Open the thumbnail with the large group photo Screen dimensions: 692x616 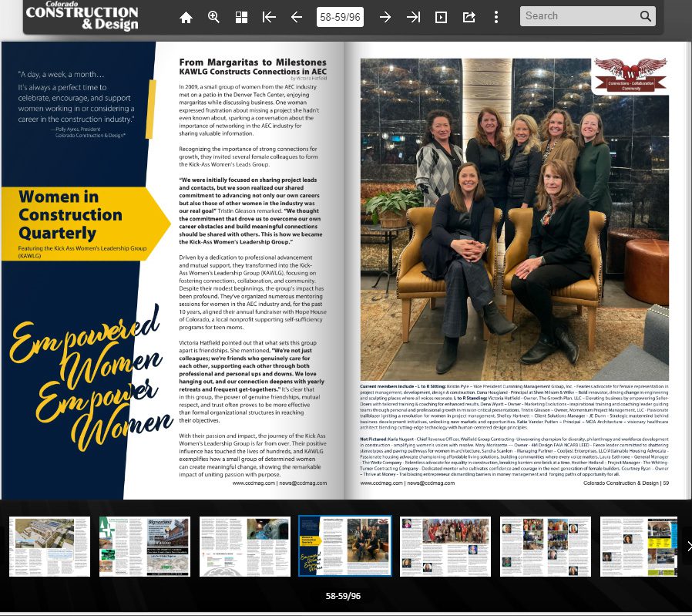point(445,547)
